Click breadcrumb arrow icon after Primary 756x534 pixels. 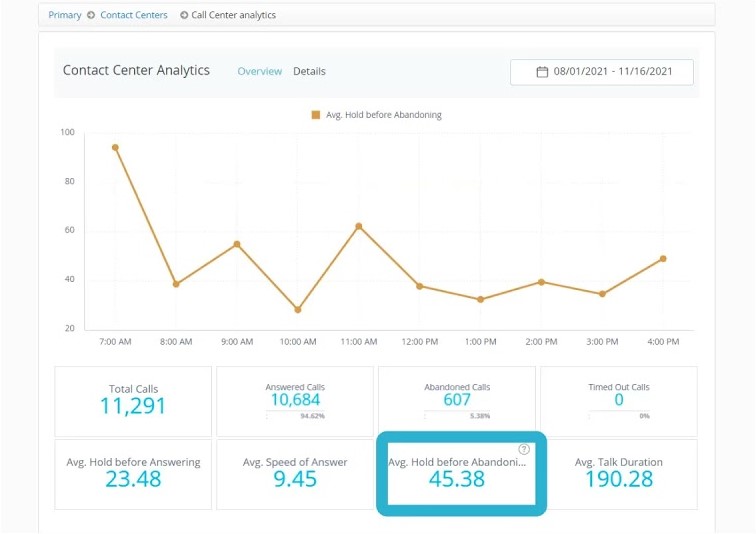[91, 15]
